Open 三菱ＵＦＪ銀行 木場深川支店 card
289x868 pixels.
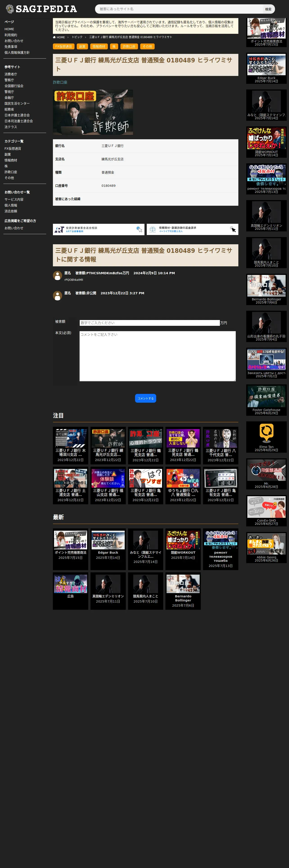(70, 445)
